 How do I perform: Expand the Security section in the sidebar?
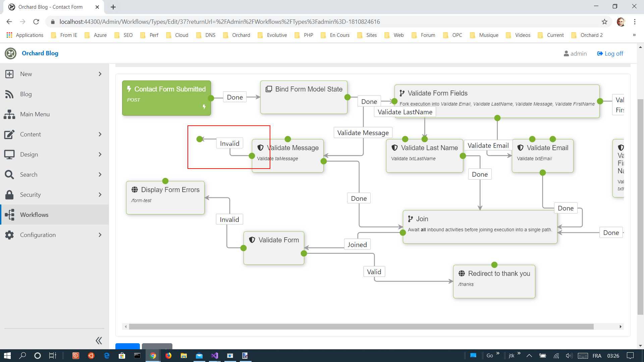click(x=100, y=194)
